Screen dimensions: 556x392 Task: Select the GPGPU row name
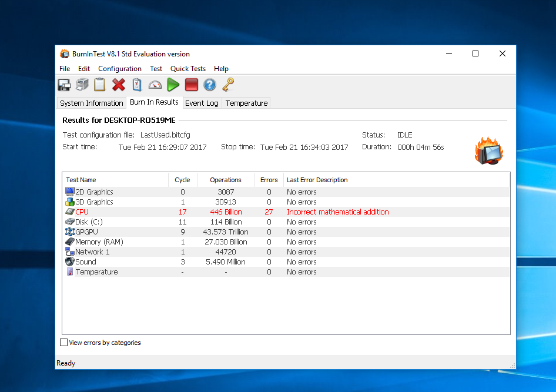click(x=86, y=232)
